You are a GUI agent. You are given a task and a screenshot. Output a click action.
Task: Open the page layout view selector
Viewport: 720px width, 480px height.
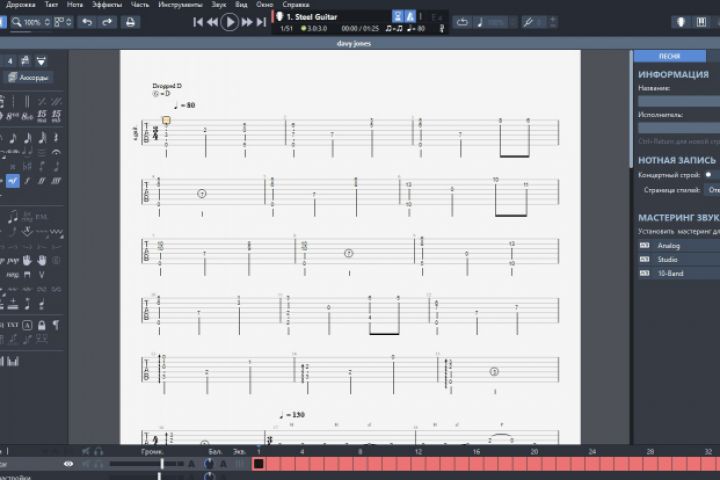[63, 22]
